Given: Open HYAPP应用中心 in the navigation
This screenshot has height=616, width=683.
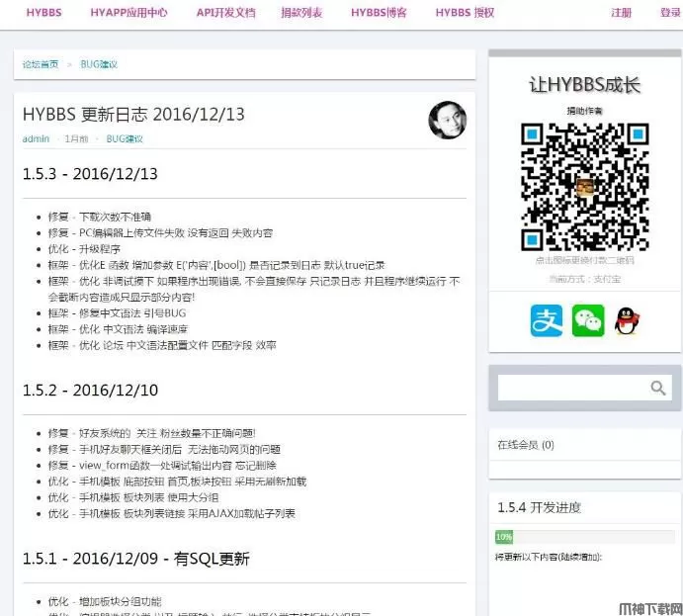Looking at the screenshot, I should pyautogui.click(x=128, y=13).
